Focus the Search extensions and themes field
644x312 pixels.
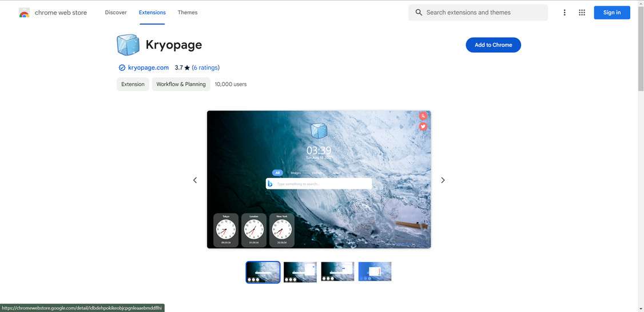[478, 13]
